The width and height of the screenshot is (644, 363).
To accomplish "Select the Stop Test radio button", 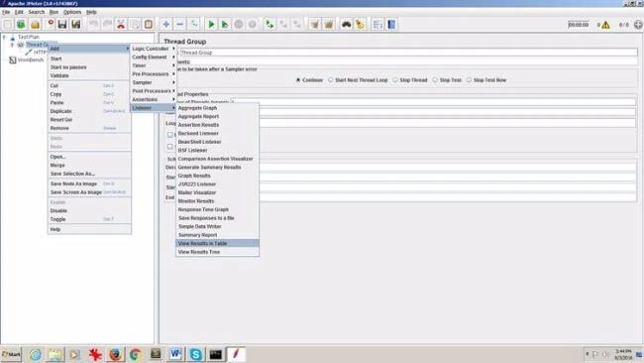I will 435,80.
